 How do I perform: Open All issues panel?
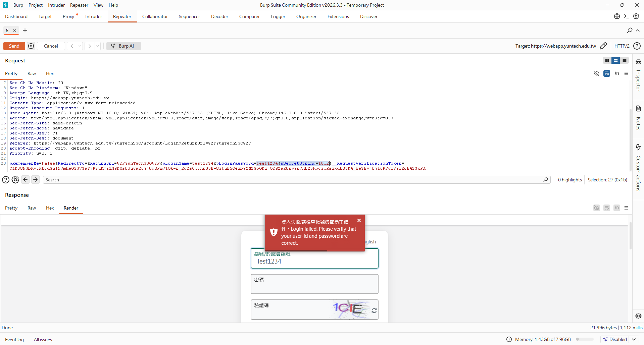43,340
